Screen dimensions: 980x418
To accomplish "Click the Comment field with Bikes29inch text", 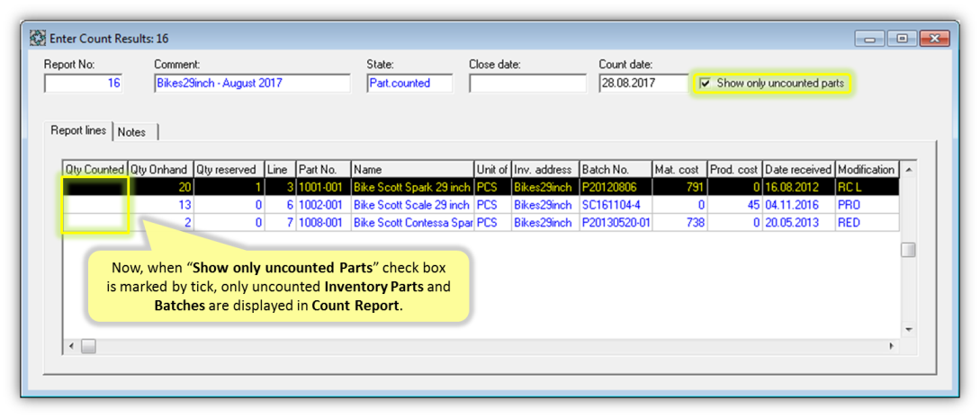I will click(253, 83).
